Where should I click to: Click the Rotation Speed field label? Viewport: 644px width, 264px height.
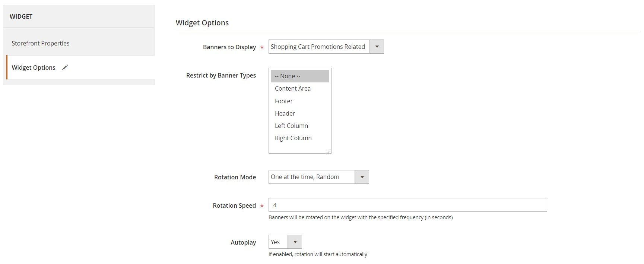[x=234, y=205]
